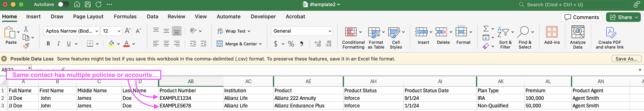Click Merge & Center
This screenshot has height=111, width=644.
239,44
